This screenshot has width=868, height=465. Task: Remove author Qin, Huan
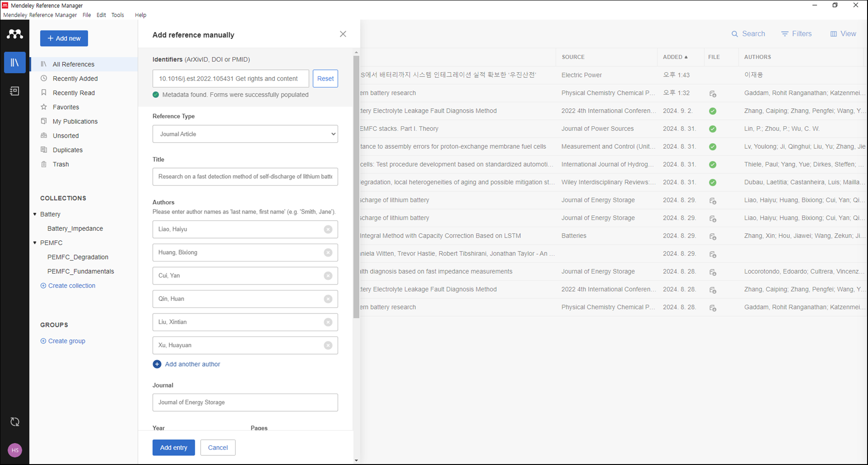pyautogui.click(x=328, y=299)
